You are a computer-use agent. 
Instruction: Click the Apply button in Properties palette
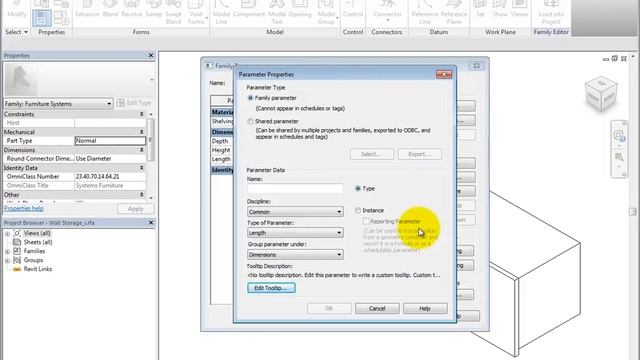pyautogui.click(x=136, y=209)
